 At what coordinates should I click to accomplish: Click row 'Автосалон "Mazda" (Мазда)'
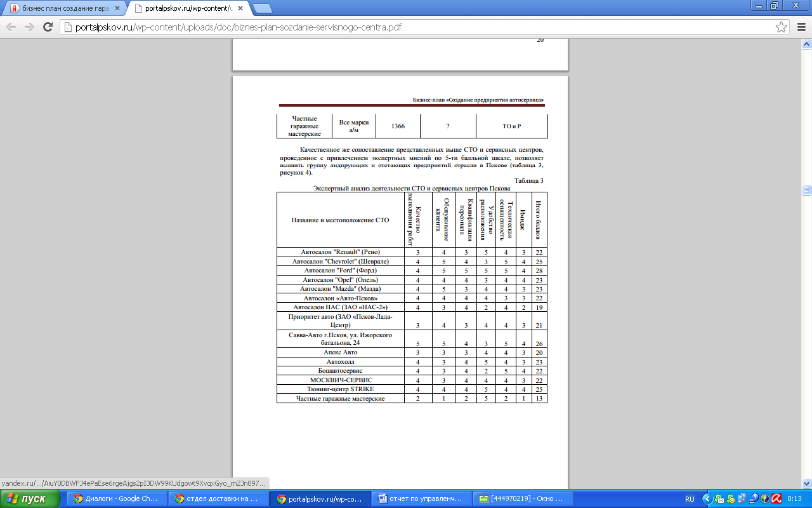[340, 289]
